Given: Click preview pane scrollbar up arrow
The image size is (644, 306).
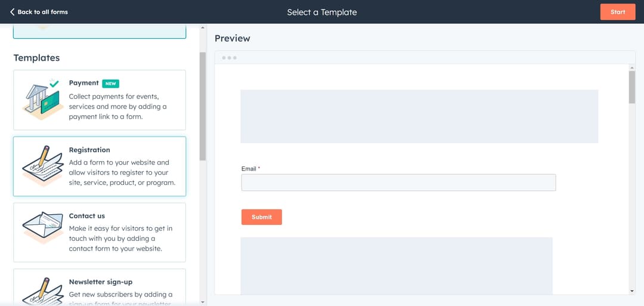Looking at the screenshot, I should tap(631, 68).
